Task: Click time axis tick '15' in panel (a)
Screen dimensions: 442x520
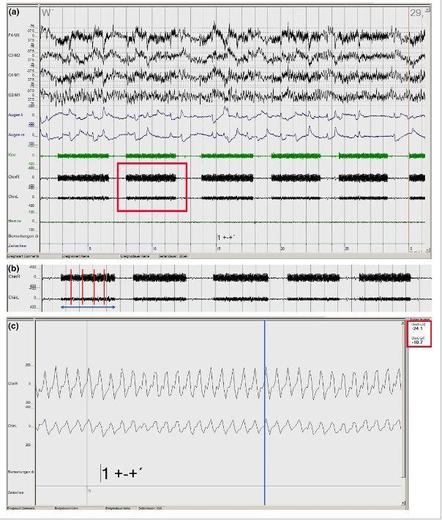Action: point(218,248)
